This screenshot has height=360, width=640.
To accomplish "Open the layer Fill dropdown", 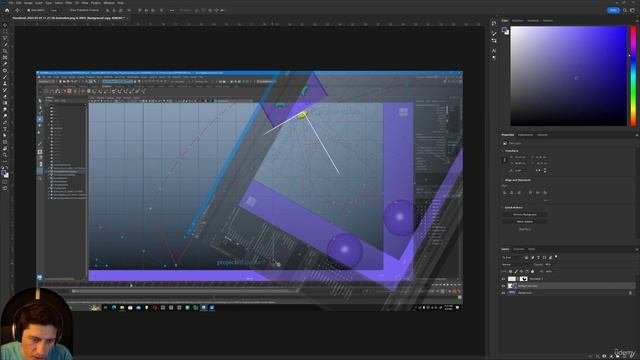I will point(549,271).
